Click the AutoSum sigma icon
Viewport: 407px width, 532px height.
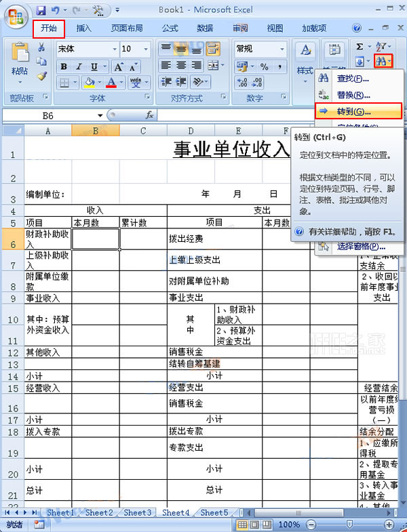pyautogui.click(x=360, y=47)
